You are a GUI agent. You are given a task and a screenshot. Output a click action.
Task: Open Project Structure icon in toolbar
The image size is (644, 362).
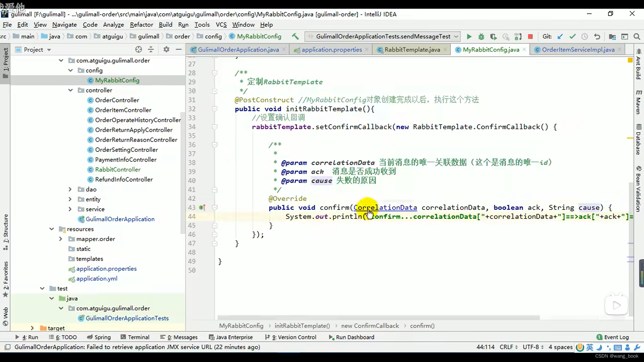coord(612,37)
